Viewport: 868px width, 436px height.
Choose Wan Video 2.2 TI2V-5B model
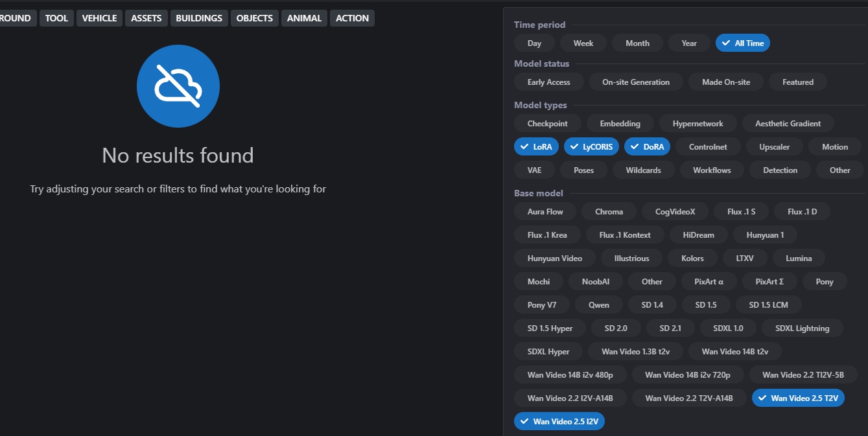[x=803, y=375]
